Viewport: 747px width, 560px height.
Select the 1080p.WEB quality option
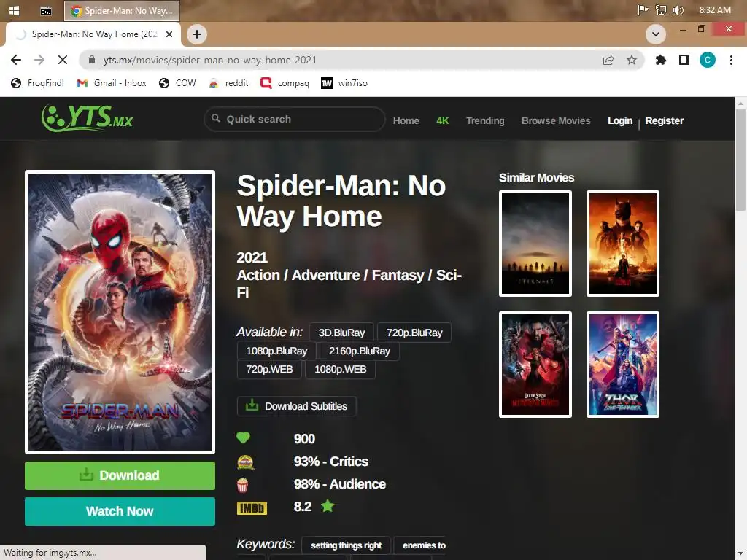[340, 369]
